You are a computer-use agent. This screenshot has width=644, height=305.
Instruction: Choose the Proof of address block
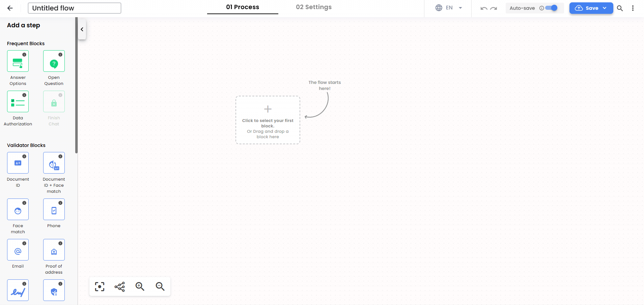[x=54, y=249]
